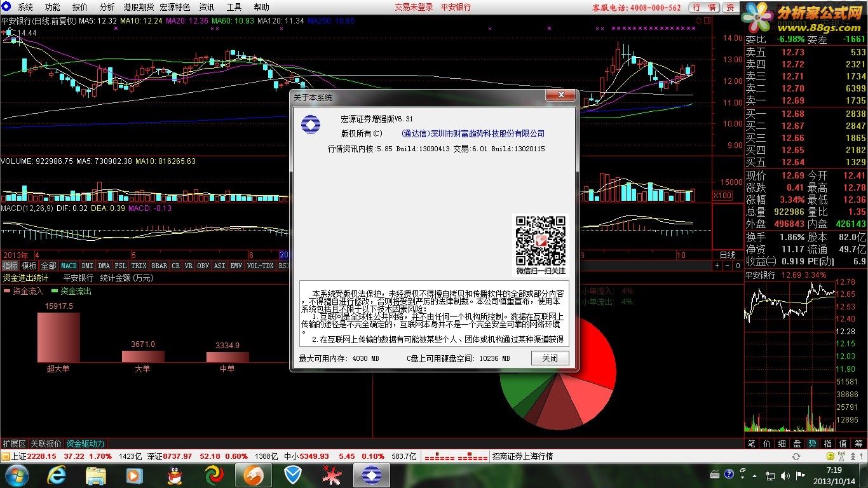Click the small yellow icon before 上证
Screen dimensions: 868x488
tap(5, 456)
